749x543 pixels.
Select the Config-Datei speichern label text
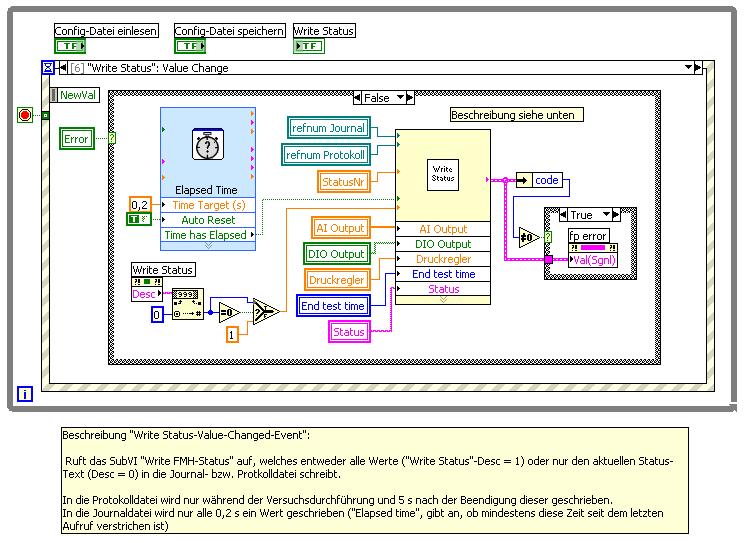pyautogui.click(x=230, y=31)
